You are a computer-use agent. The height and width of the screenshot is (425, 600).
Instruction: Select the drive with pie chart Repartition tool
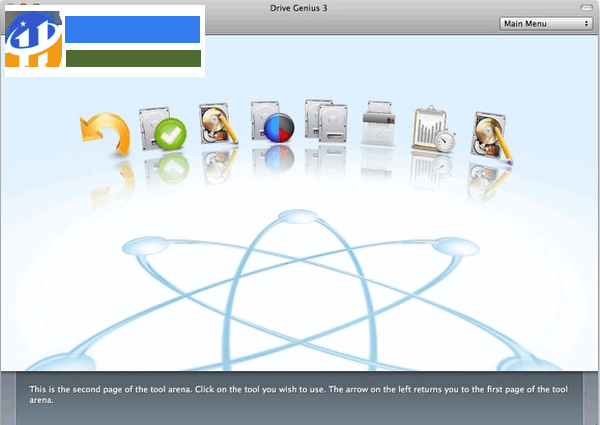[x=272, y=122]
